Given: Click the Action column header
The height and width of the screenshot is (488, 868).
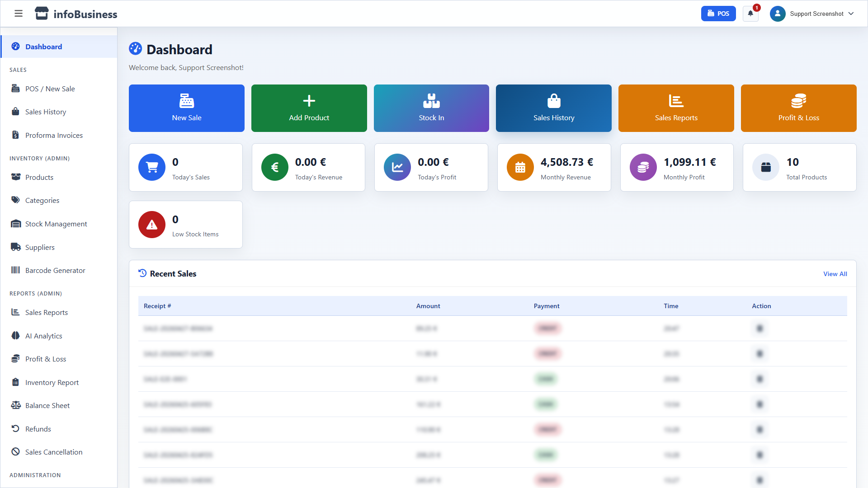Looking at the screenshot, I should (761, 306).
